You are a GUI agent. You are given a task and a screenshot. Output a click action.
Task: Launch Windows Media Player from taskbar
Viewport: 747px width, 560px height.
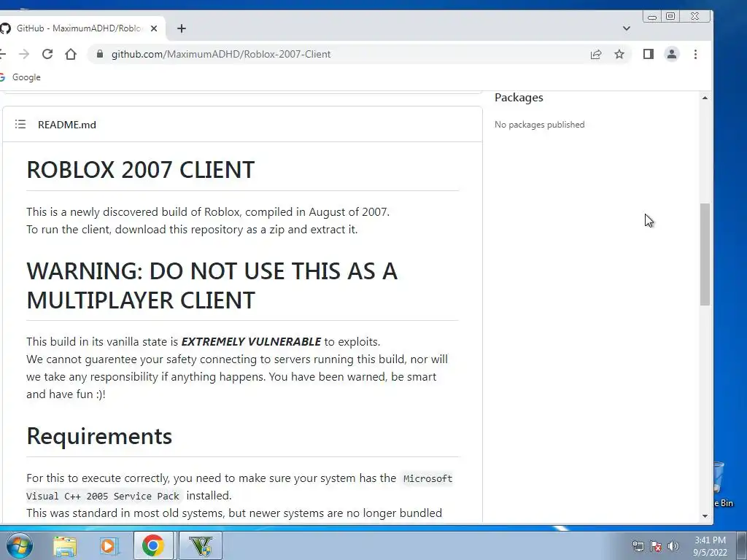pos(109,545)
